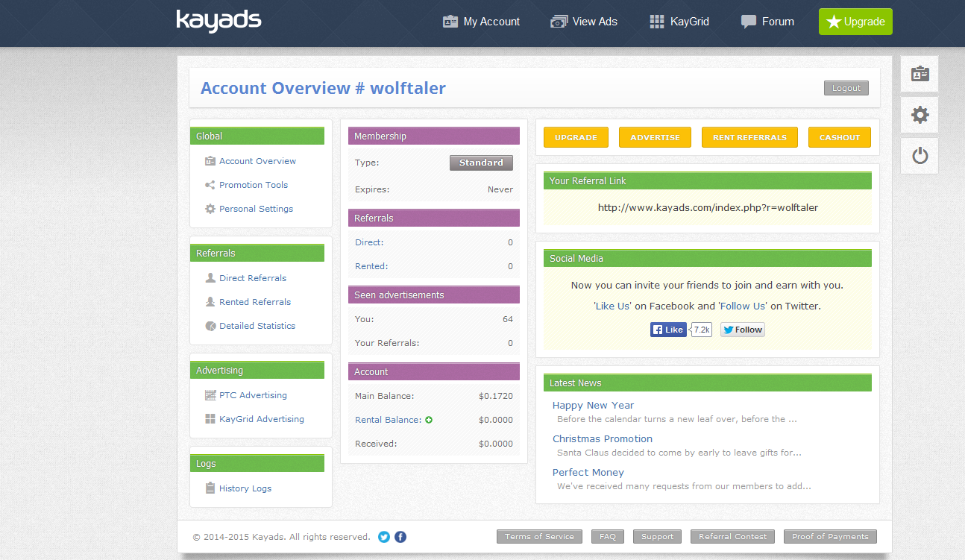Click the My Account ID card icon
The width and height of the screenshot is (965, 560).
click(450, 22)
